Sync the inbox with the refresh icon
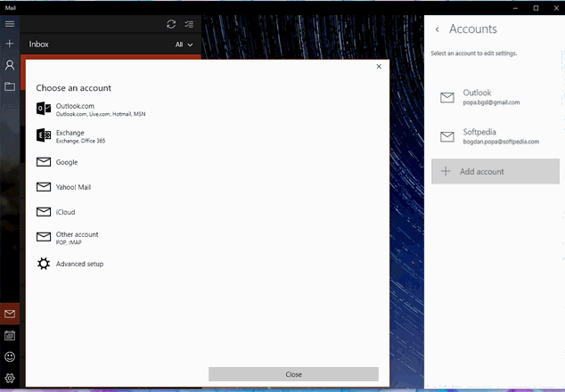This screenshot has height=392, width=565. pos(171,24)
